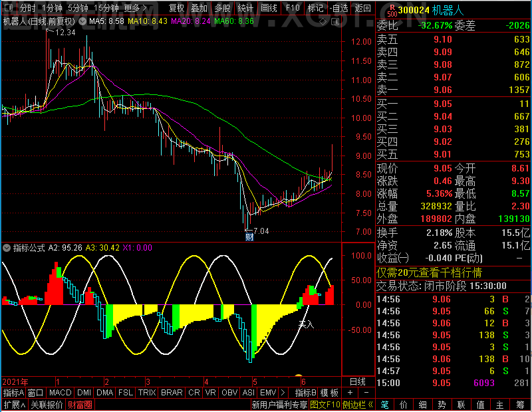Switch indicator to VR
532x412 pixels.
(x=210, y=393)
